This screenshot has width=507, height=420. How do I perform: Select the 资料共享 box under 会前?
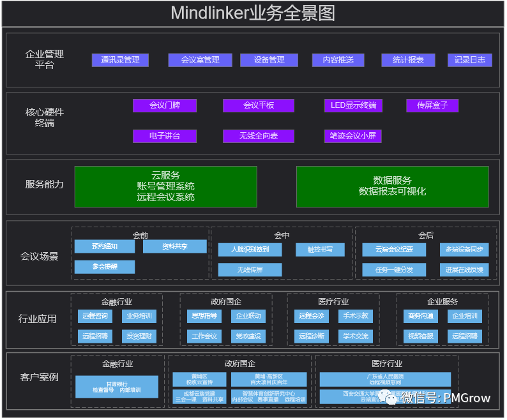click(x=175, y=246)
